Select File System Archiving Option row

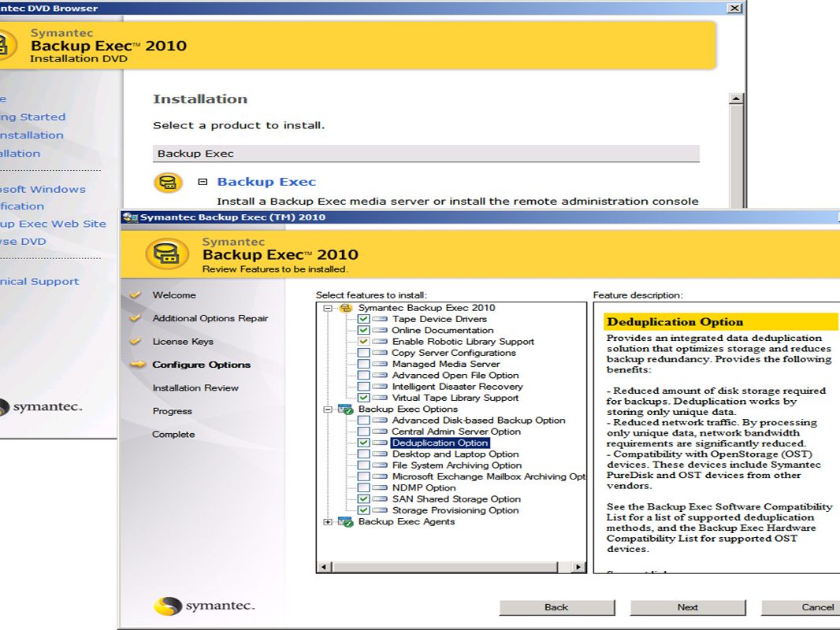coord(456,465)
